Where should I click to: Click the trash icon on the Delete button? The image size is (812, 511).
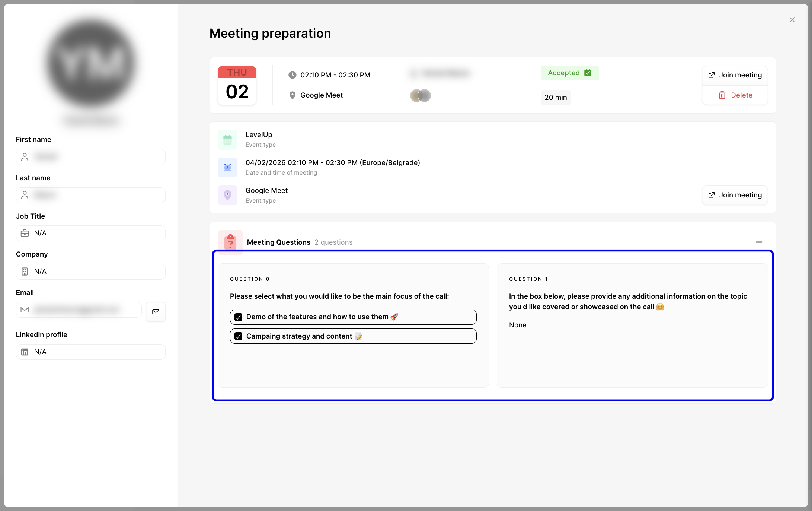pyautogui.click(x=722, y=95)
